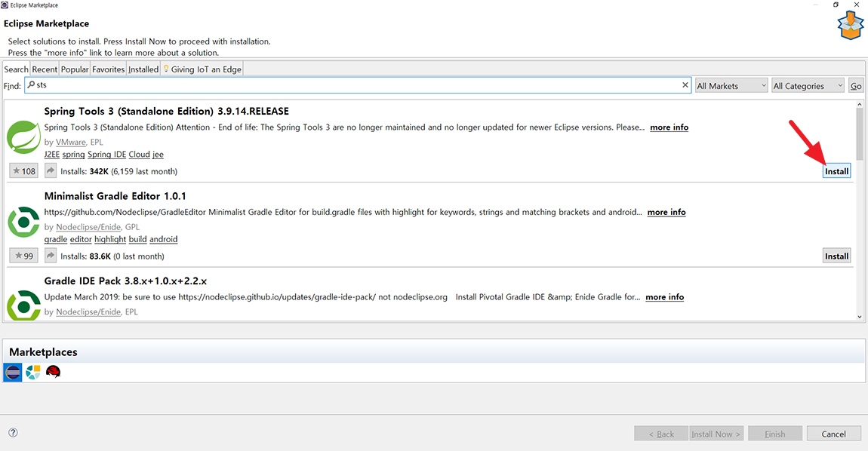Click the Gradle IDE Pack logo icon
Viewport: 868px width, 451px height.
tap(24, 305)
